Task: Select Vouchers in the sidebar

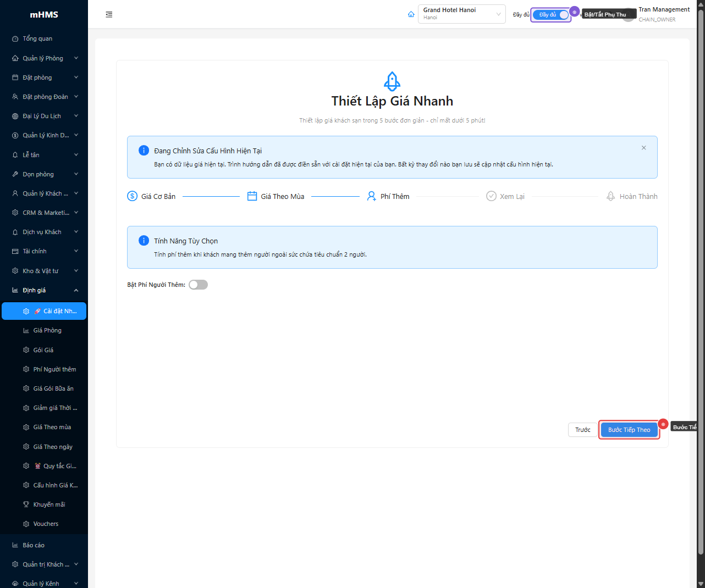Action: click(x=46, y=524)
